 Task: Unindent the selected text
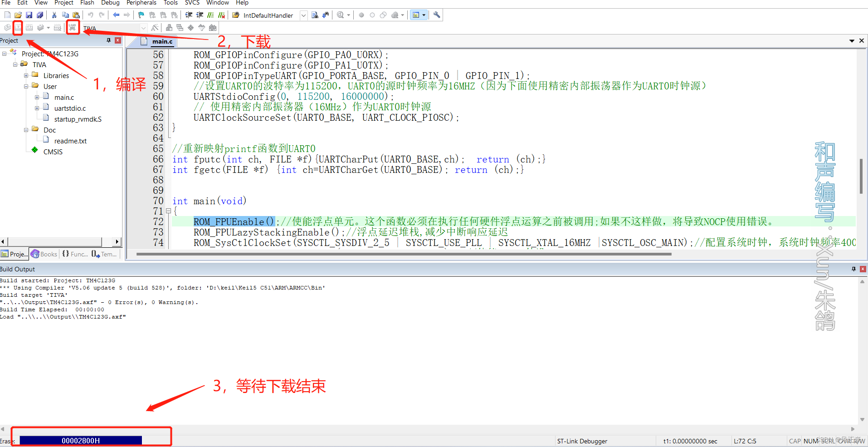pos(200,15)
